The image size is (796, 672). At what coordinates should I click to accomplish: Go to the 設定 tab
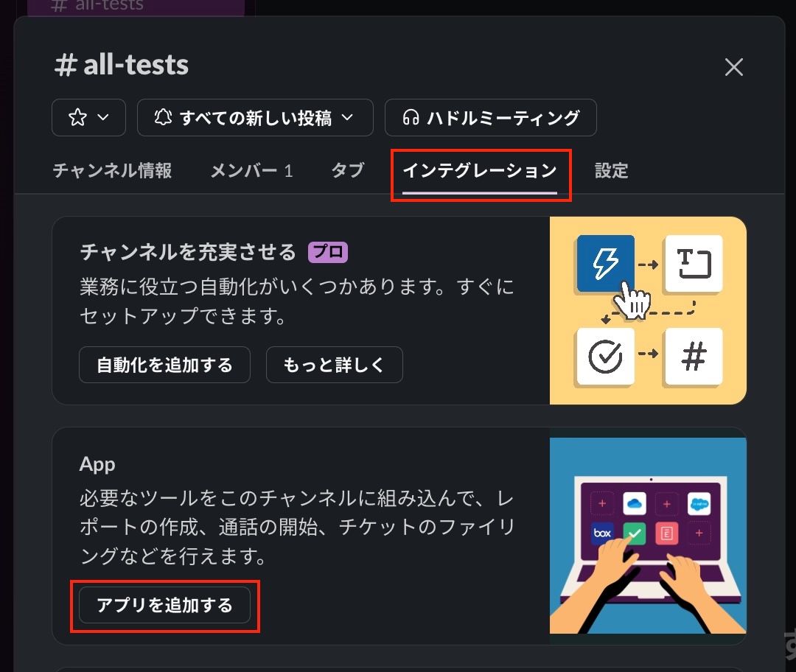[611, 171]
